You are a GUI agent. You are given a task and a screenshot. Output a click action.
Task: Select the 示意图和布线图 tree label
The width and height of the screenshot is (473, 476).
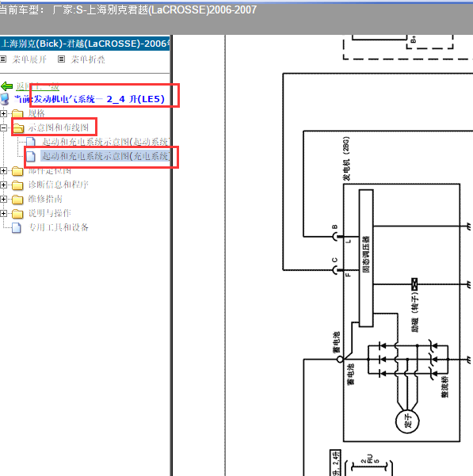tap(59, 128)
